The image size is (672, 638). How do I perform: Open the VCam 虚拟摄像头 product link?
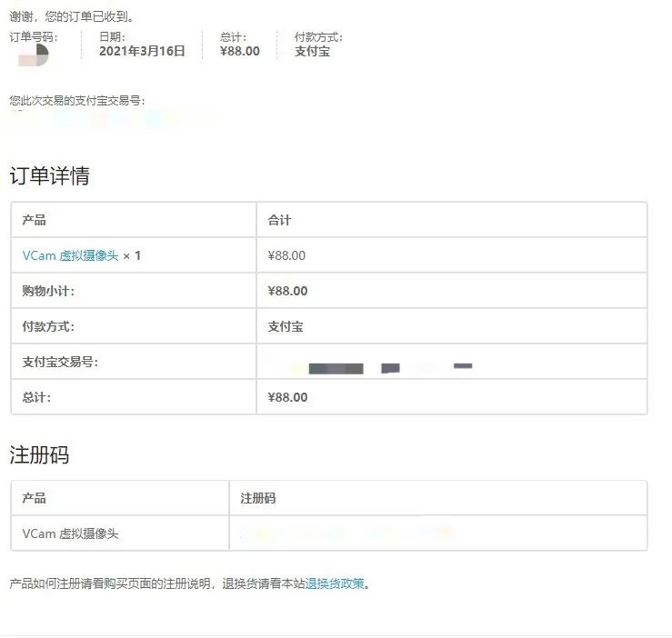point(70,255)
